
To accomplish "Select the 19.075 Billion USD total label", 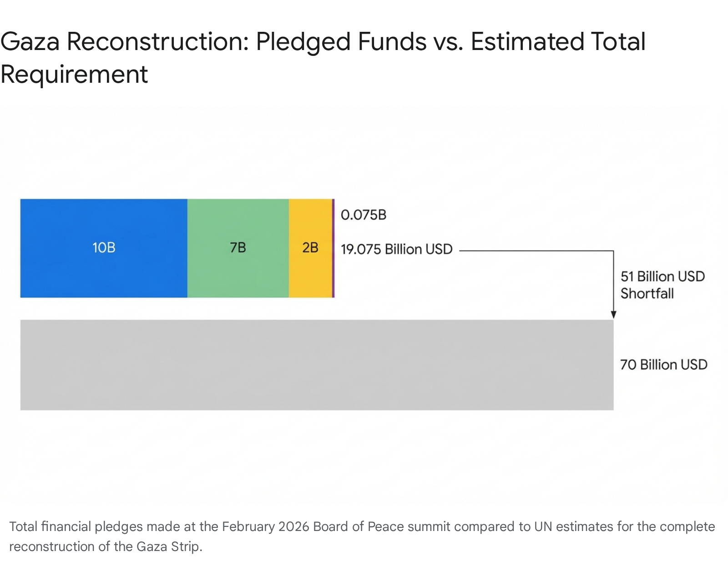I will [396, 249].
